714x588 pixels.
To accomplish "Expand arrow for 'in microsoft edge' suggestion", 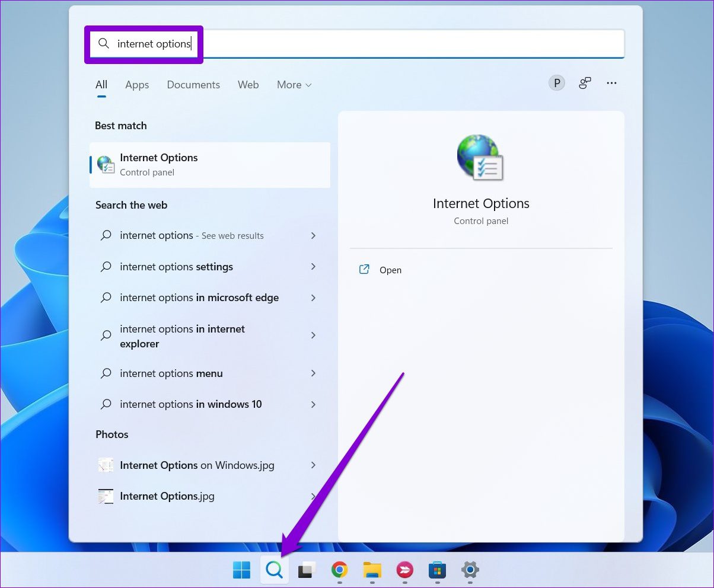I will (x=313, y=298).
